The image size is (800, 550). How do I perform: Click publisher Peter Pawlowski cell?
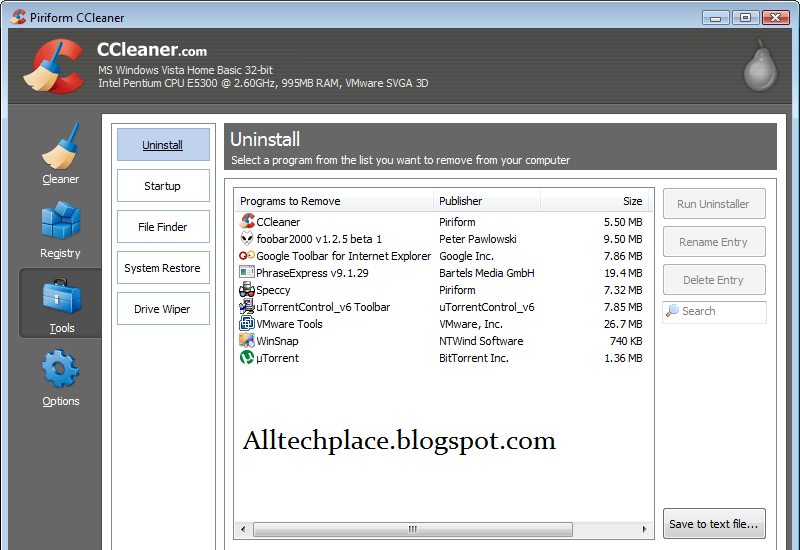coord(478,239)
